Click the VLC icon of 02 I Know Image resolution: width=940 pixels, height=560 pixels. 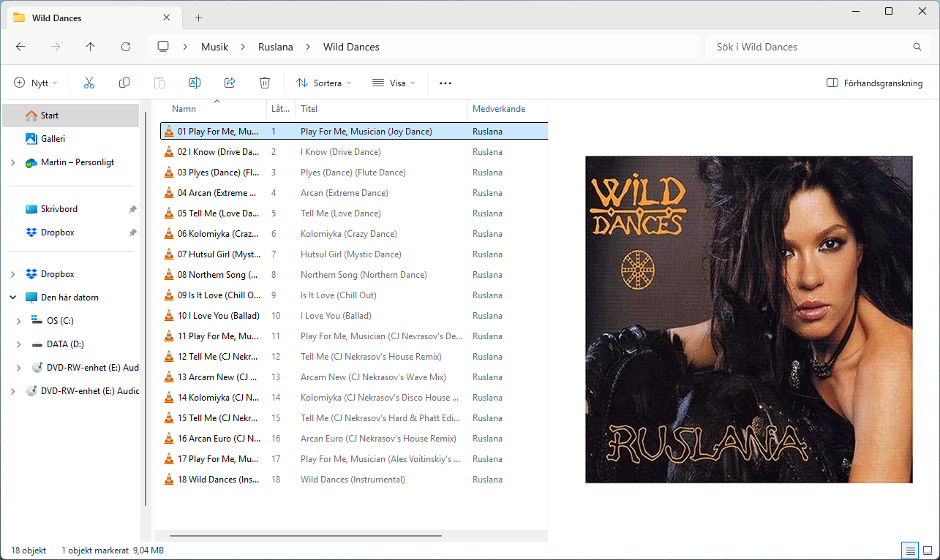[x=169, y=152]
